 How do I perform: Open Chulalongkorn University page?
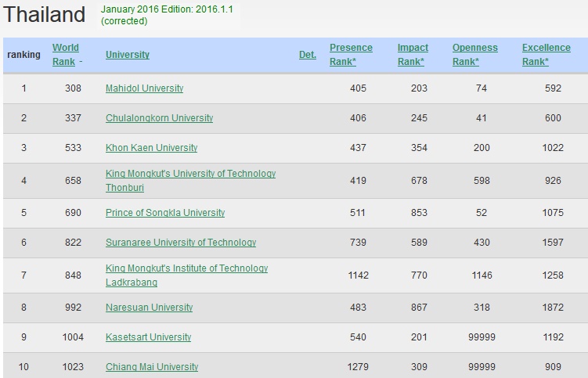pyautogui.click(x=159, y=118)
